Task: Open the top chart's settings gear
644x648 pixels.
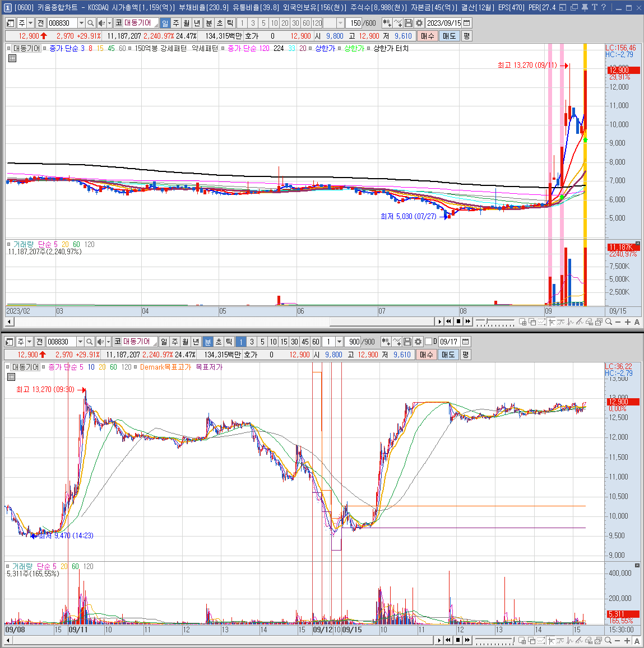Action: click(419, 23)
